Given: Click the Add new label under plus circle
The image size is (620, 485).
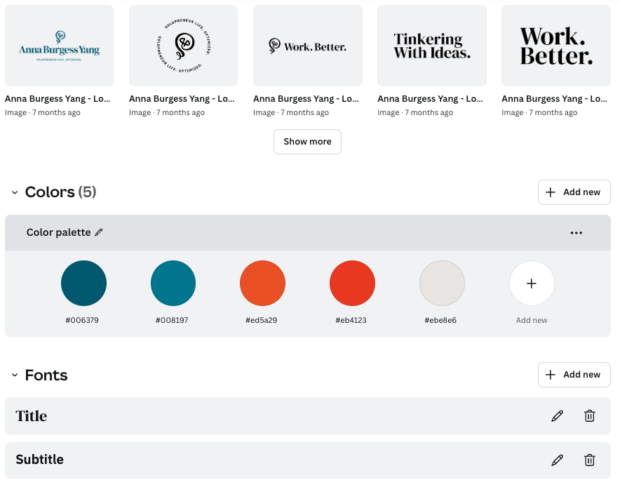Looking at the screenshot, I should [531, 320].
